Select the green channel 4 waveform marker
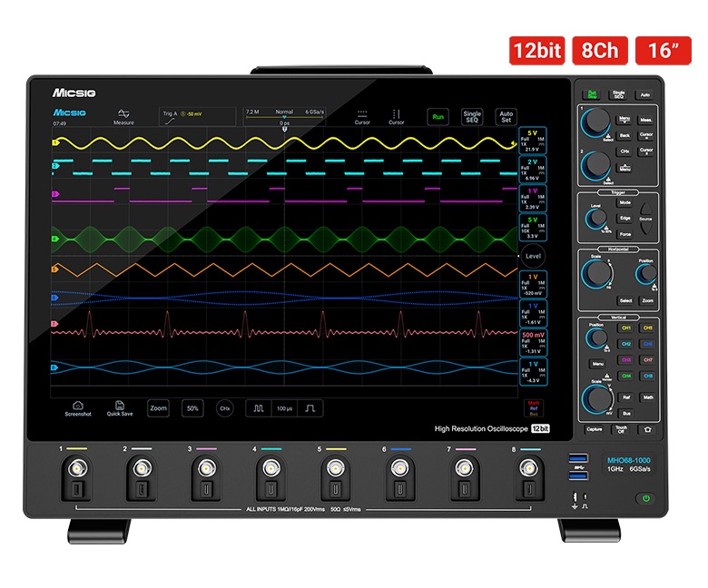 tap(55, 239)
